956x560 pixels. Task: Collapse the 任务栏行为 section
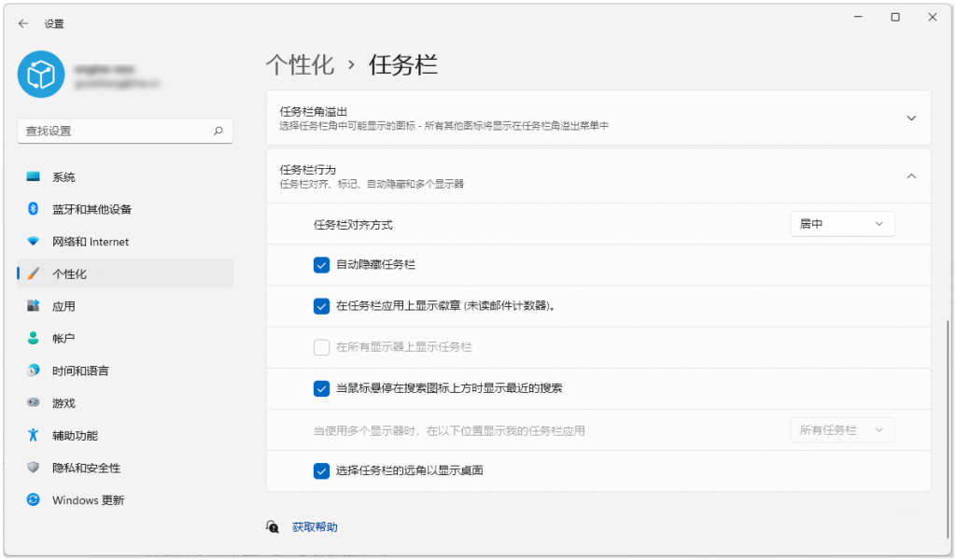(911, 175)
